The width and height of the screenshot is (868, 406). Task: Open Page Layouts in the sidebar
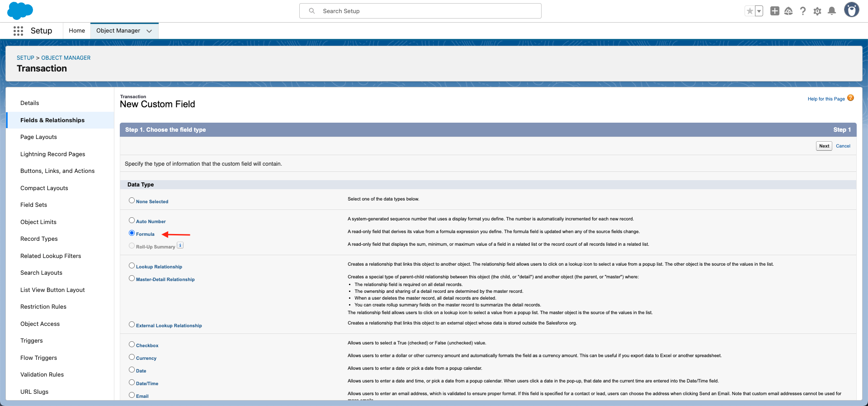(x=38, y=137)
